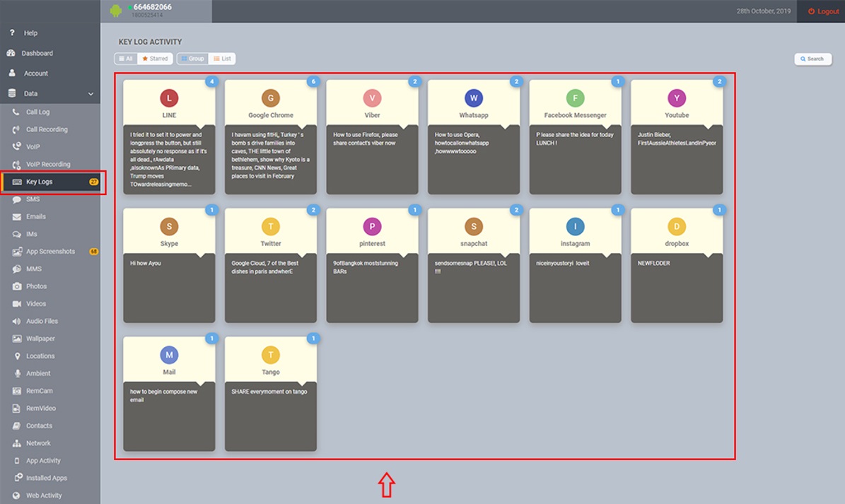Screen dimensions: 845x504
Task: Select the Whatsapp avatar icon
Action: [474, 98]
